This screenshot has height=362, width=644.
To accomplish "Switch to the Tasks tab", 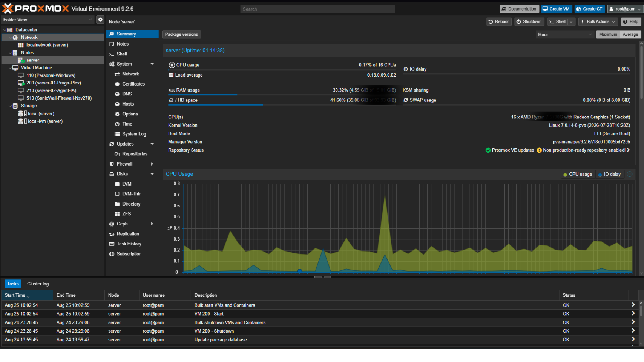I will [x=13, y=284].
